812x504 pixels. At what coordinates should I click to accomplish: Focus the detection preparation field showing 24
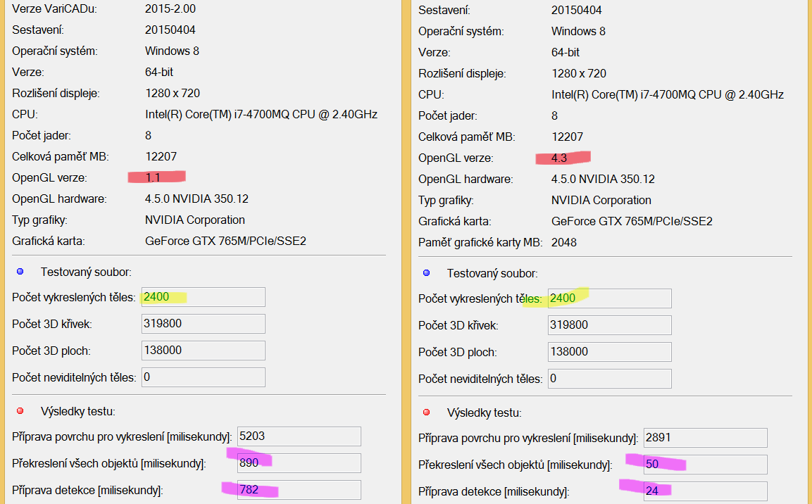point(705,491)
